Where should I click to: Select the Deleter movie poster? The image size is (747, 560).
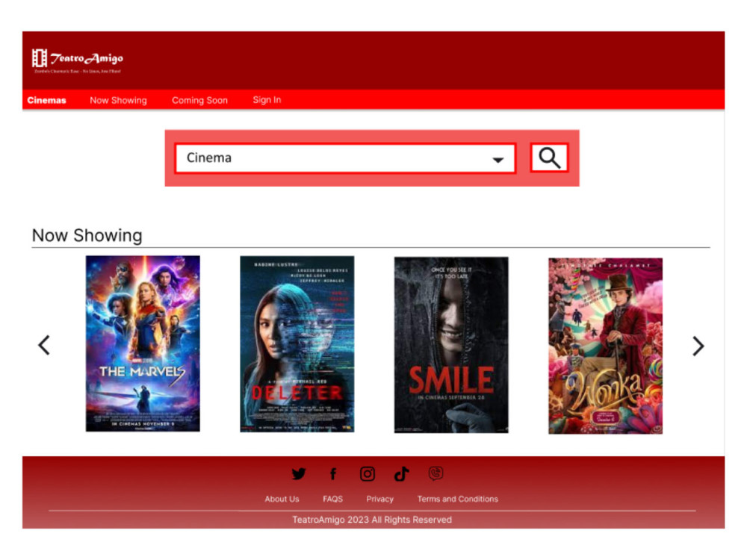coord(297,344)
